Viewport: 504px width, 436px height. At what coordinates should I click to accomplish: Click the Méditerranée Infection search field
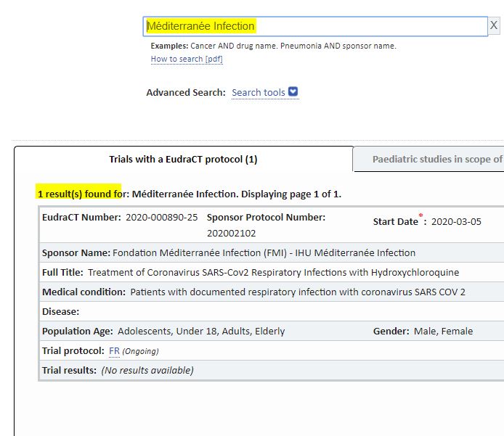click(x=315, y=26)
